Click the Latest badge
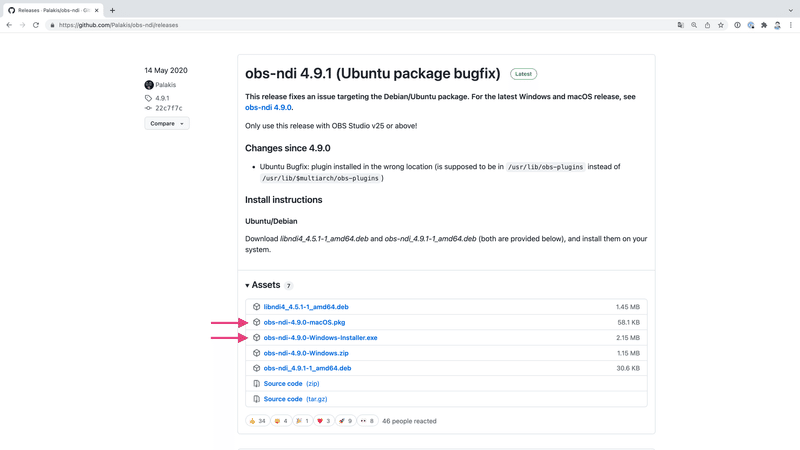800x450 pixels. tap(523, 74)
